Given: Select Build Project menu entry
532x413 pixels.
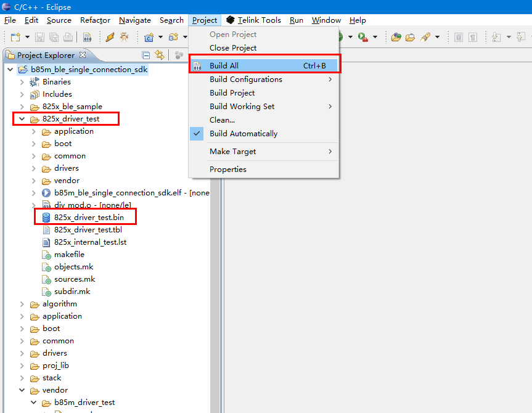Looking at the screenshot, I should [264, 93].
